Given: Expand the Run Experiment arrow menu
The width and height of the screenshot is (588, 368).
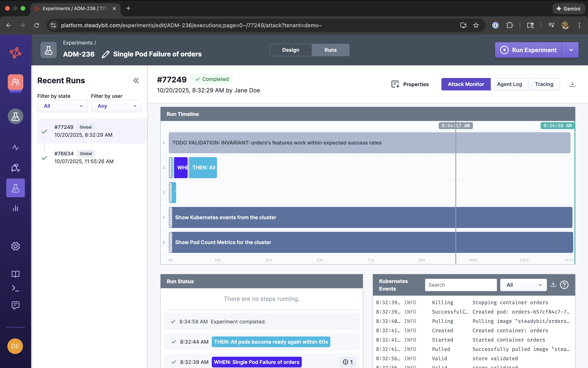Looking at the screenshot, I should point(571,50).
